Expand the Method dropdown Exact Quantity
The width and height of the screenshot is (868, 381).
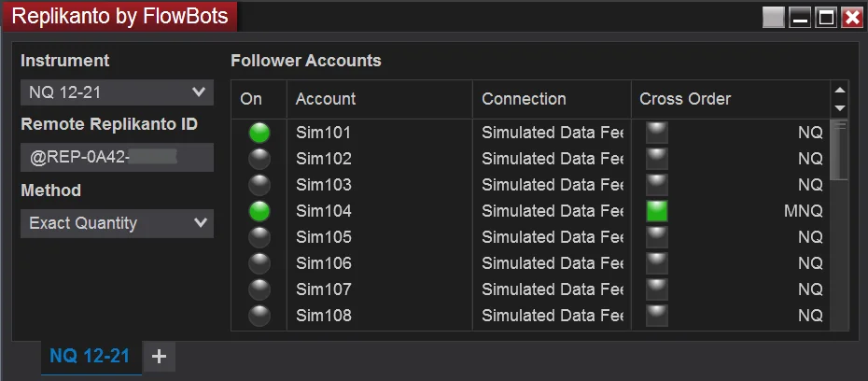[x=117, y=223]
